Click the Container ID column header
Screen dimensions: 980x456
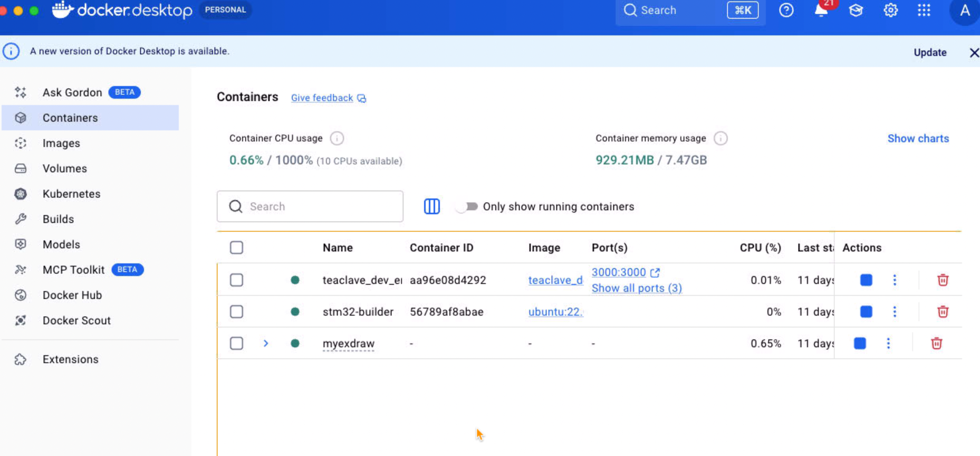[x=441, y=248]
